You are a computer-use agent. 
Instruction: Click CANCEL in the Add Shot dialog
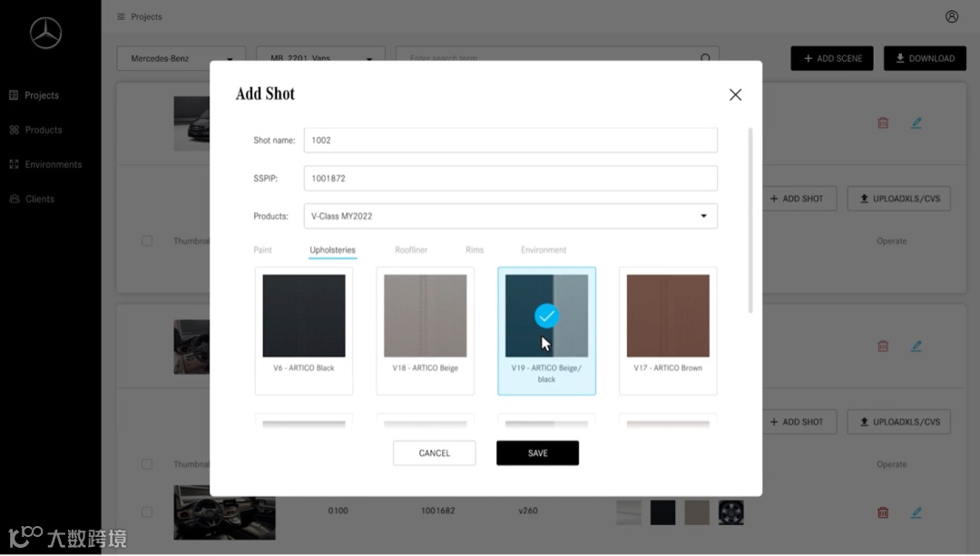click(x=435, y=453)
